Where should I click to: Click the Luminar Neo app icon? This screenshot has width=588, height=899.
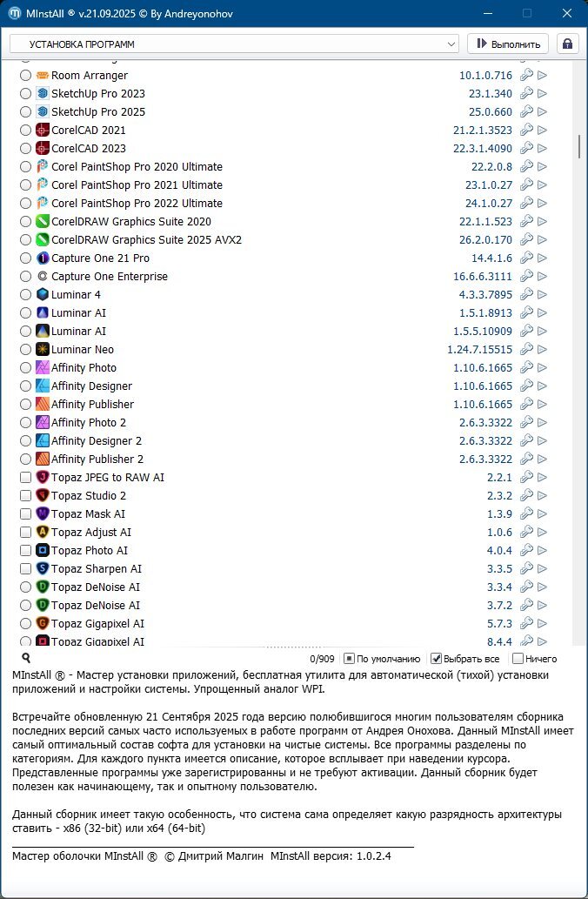coord(43,350)
